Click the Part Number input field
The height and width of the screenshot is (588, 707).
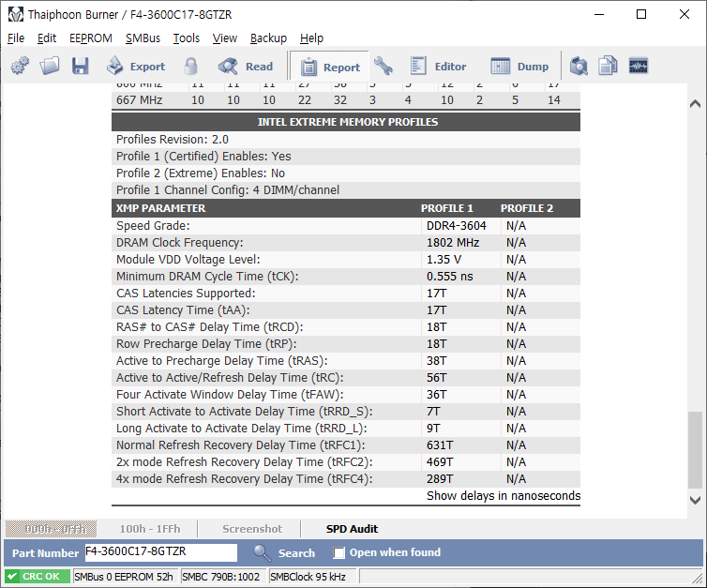(x=161, y=552)
